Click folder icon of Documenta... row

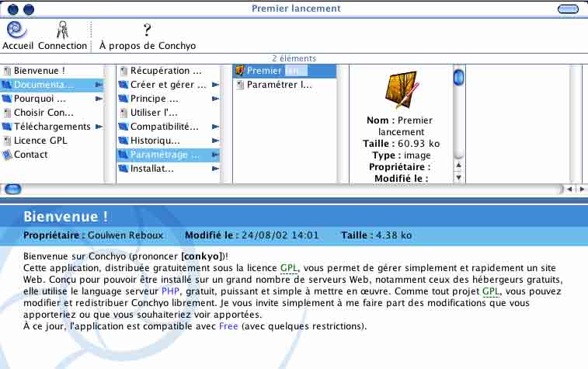(7, 85)
